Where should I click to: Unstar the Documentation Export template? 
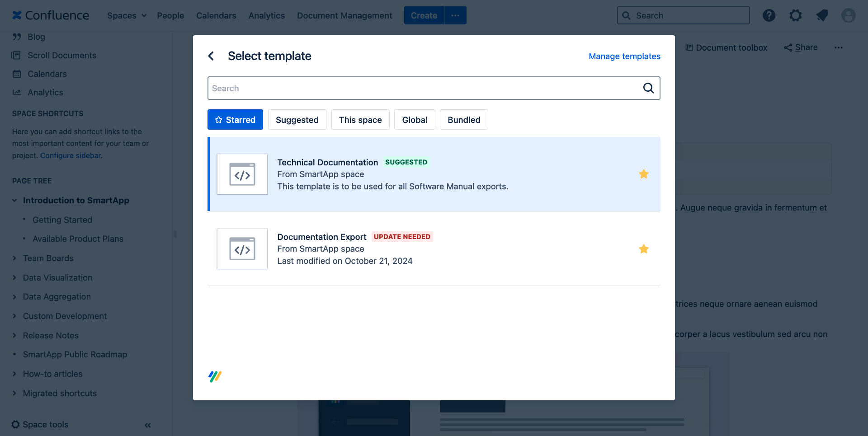644,249
